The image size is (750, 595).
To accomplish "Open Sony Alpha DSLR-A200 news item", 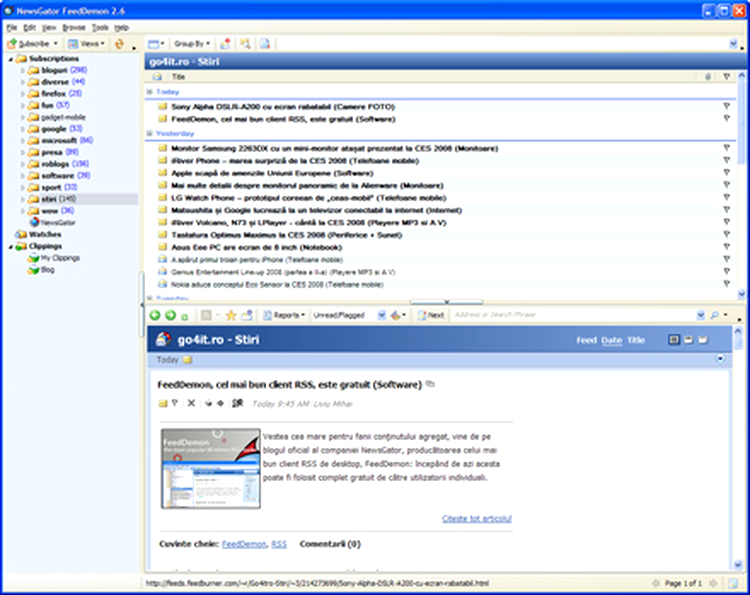I will 283,107.
